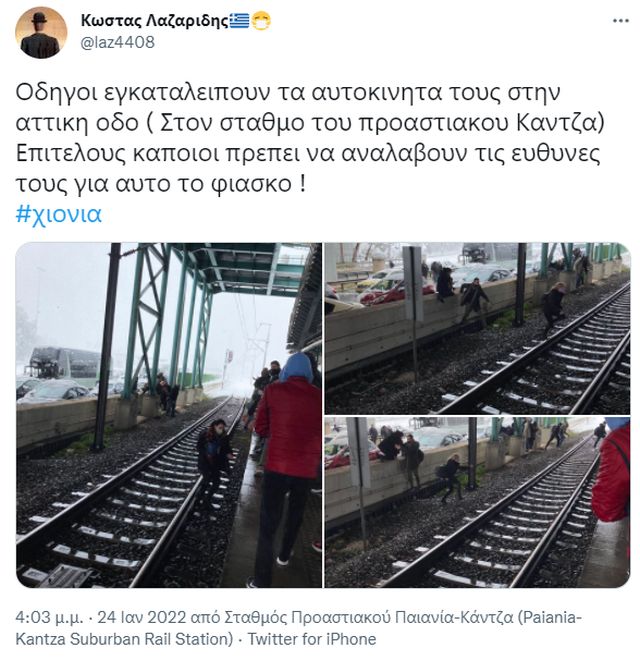Image resolution: width=640 pixels, height=661 pixels.
Task: Click the 24 Ιαν 2022 date
Action: (x=142, y=618)
